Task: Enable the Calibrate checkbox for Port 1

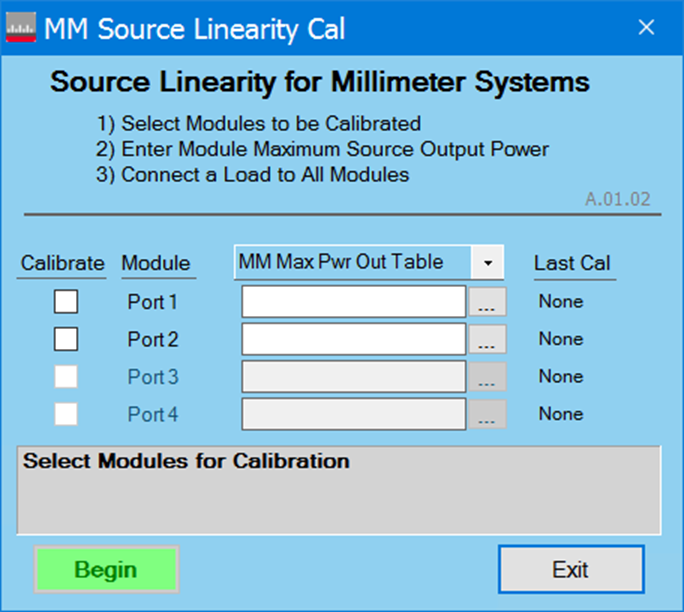Action: click(x=66, y=301)
